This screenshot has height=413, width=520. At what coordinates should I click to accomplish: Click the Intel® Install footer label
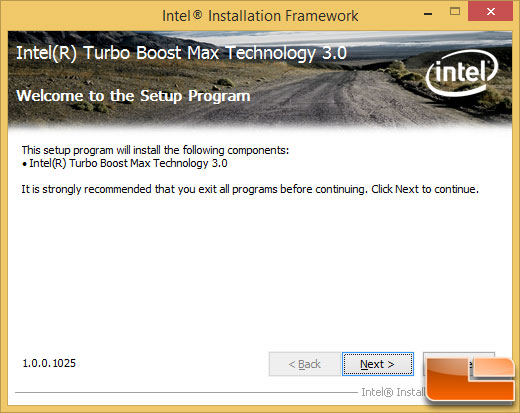(x=393, y=392)
